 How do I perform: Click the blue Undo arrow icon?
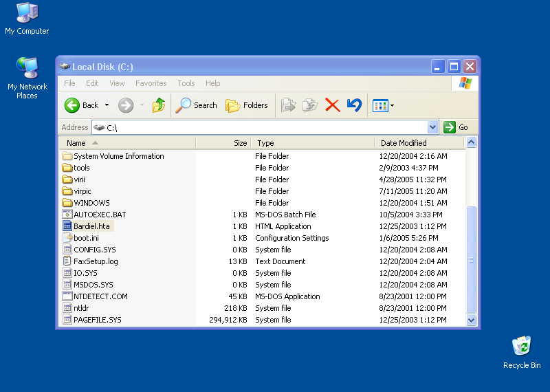[x=354, y=105]
